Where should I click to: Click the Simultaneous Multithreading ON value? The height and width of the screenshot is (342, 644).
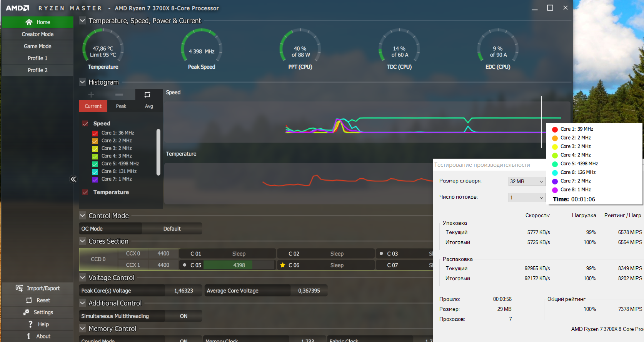[x=184, y=316]
